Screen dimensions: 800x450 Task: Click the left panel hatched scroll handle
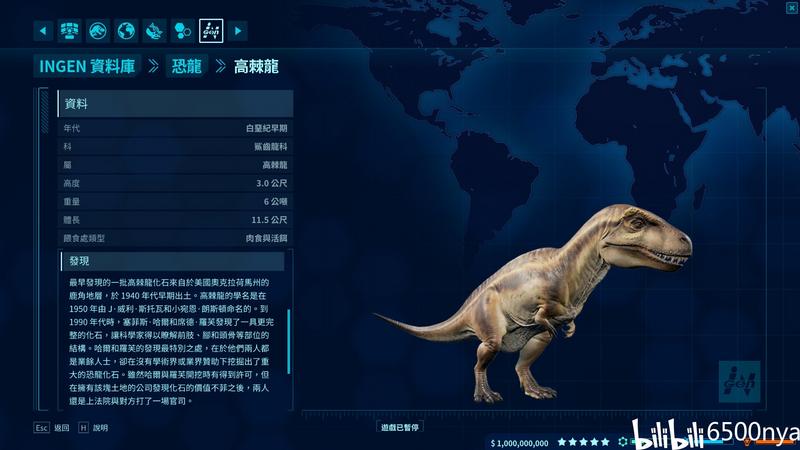(44, 111)
